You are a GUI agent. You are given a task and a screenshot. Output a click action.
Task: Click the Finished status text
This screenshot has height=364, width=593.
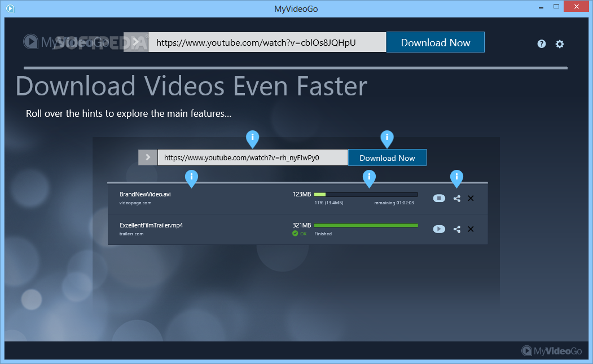[323, 234]
